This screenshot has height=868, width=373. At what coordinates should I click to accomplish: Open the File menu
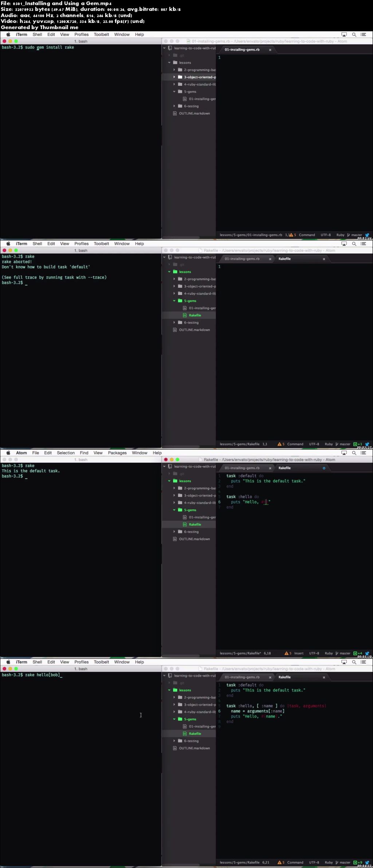click(x=36, y=453)
